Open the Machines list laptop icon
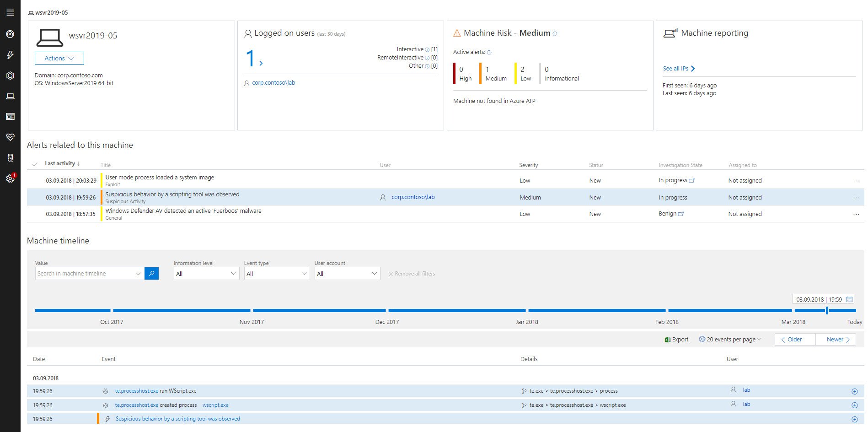The width and height of the screenshot is (868, 432). pos(10,96)
